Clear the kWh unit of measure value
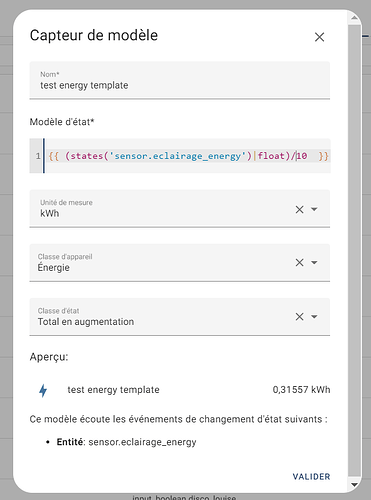This screenshot has width=371, height=500. pyautogui.click(x=299, y=209)
